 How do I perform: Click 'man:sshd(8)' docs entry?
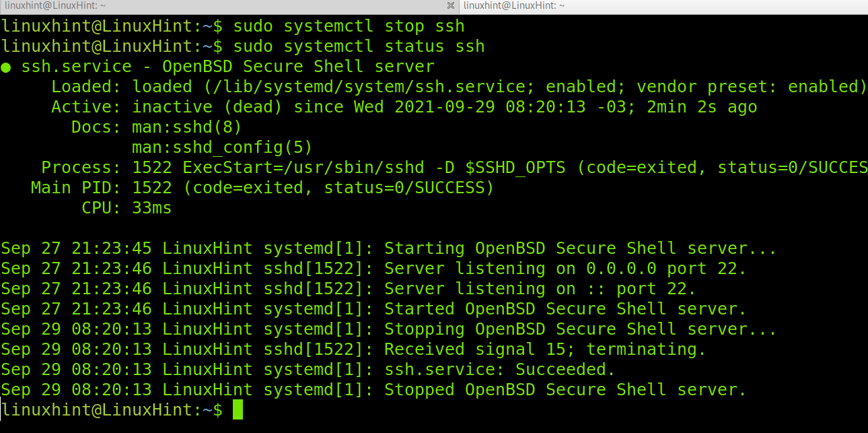coord(187,127)
